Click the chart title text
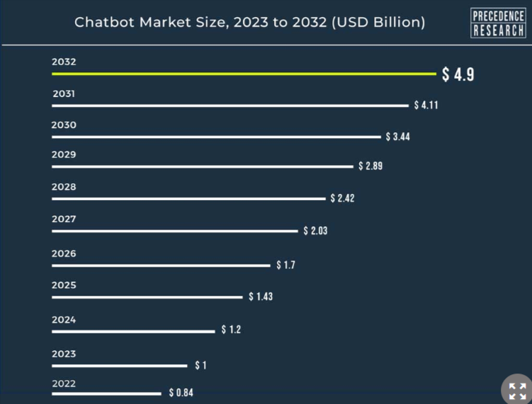 point(250,23)
